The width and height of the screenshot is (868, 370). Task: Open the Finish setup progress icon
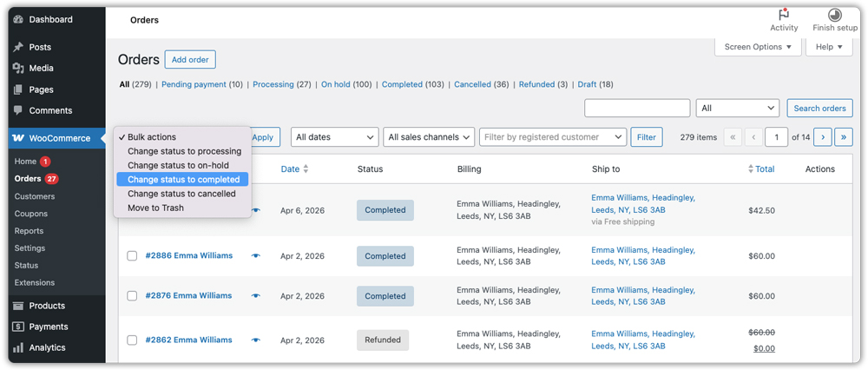coord(835,15)
